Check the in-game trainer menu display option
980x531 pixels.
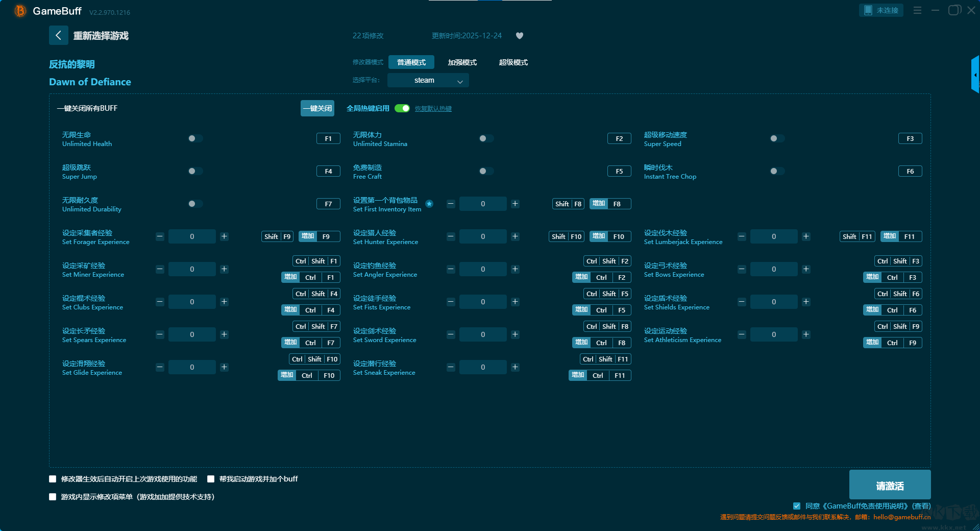pos(53,497)
